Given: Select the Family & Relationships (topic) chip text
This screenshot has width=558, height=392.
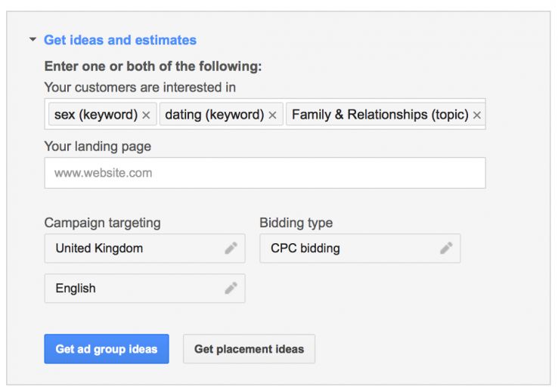Looking at the screenshot, I should pyautogui.click(x=380, y=116).
